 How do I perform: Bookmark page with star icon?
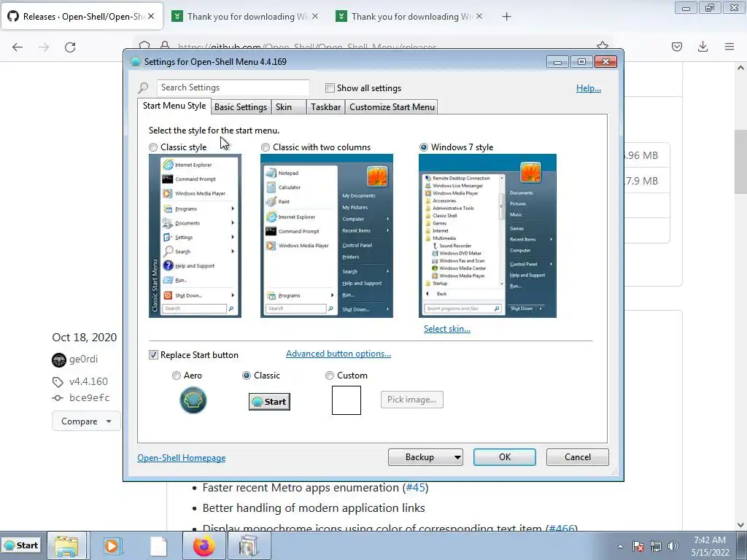[602, 46]
